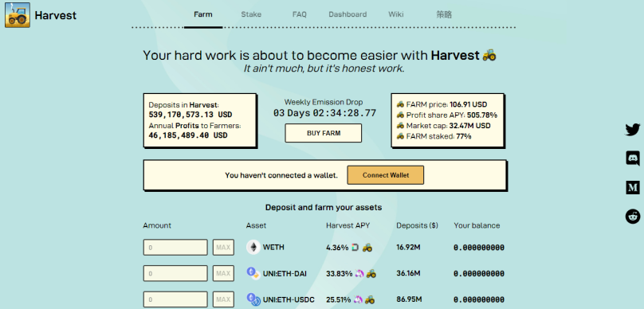
Task: Click the tractor icon next to Profit share APY
Action: (x=400, y=115)
